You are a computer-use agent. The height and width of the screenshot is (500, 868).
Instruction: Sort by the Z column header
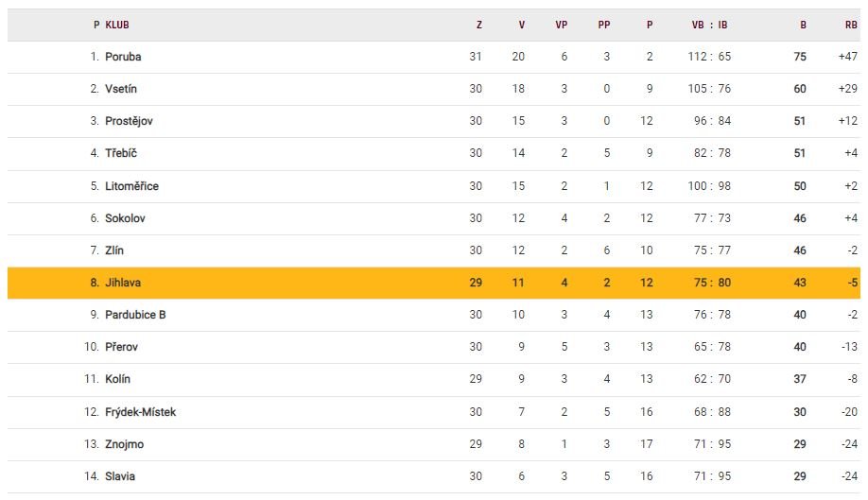pyautogui.click(x=478, y=26)
